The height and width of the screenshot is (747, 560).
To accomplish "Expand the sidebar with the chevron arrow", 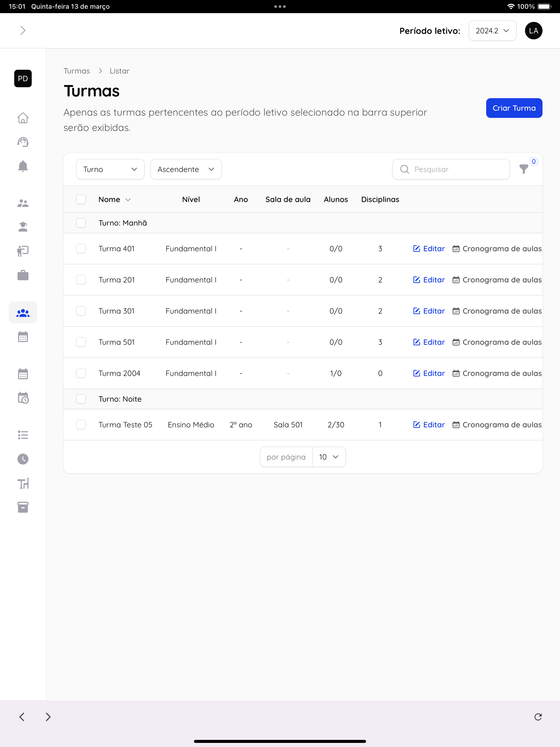I will point(23,30).
